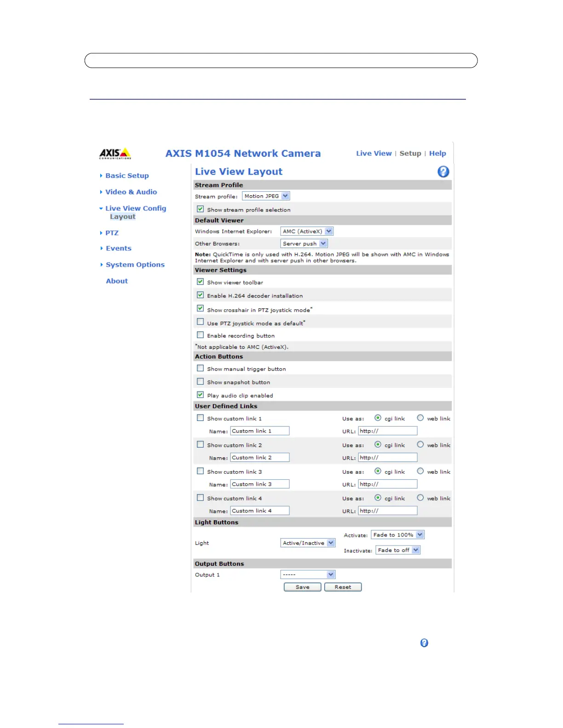
Task: Check Show custom link 4
Action: pyautogui.click(x=200, y=498)
